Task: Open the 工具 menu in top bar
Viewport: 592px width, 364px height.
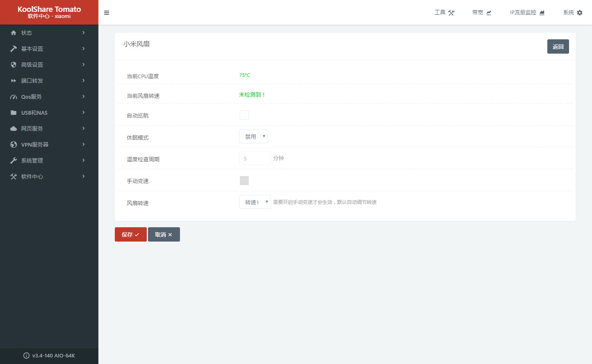Action: point(444,13)
